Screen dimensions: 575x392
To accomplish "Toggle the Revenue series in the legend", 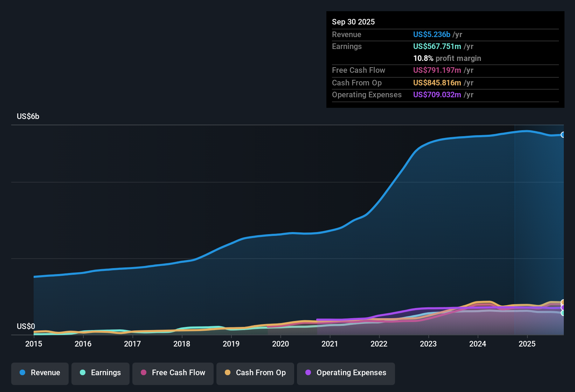I will coord(40,373).
